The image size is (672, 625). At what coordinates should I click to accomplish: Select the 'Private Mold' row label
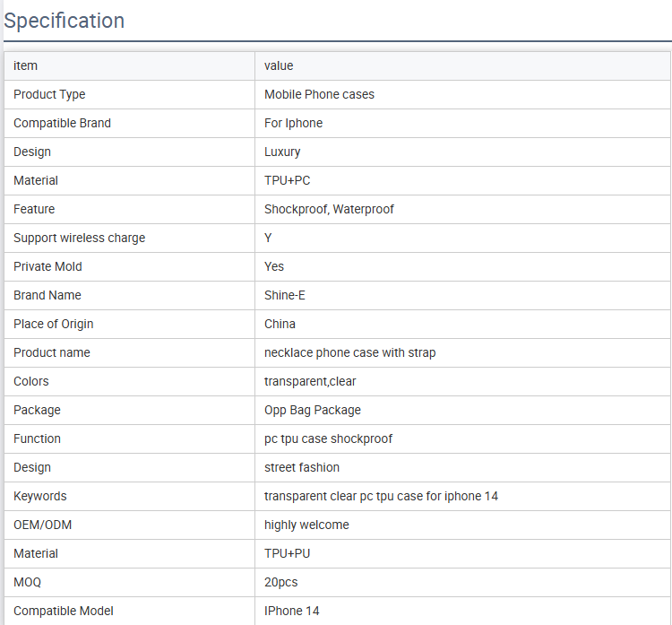[47, 267]
